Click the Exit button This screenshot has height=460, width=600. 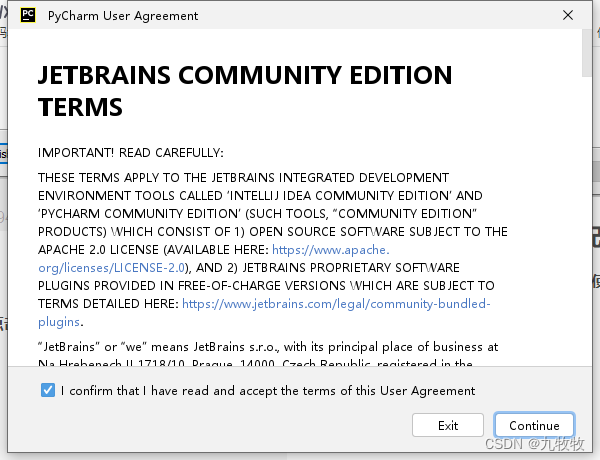click(x=448, y=425)
